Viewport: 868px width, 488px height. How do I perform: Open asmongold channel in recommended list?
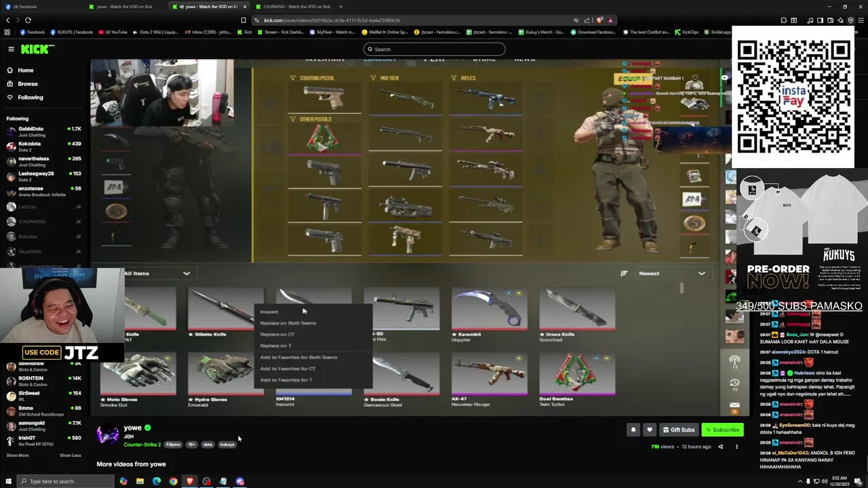click(43, 426)
